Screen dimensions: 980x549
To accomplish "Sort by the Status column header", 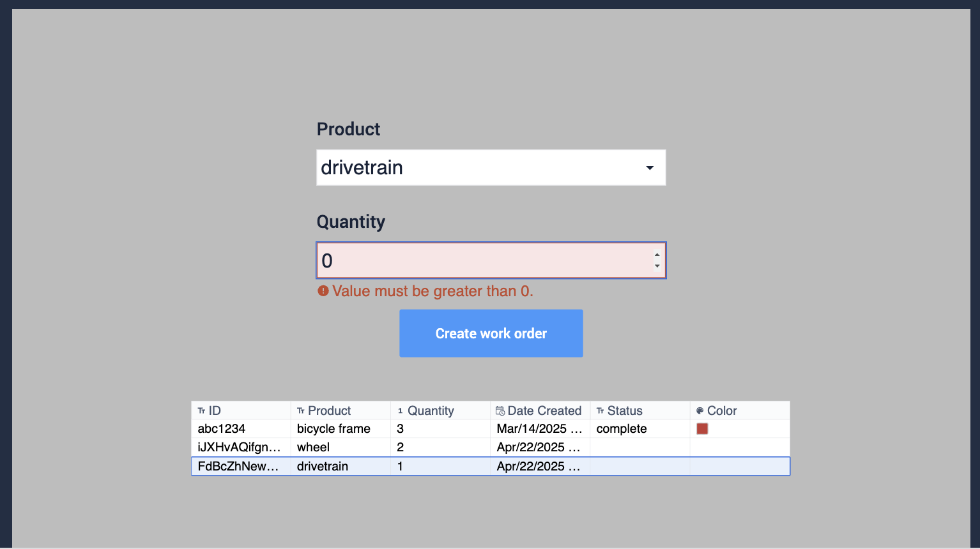I will [640, 410].
